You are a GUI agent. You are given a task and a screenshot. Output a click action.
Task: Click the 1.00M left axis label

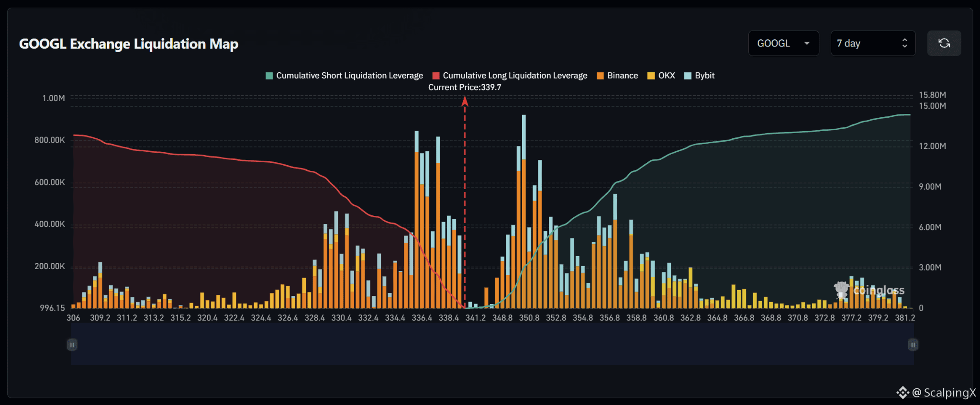(54, 98)
